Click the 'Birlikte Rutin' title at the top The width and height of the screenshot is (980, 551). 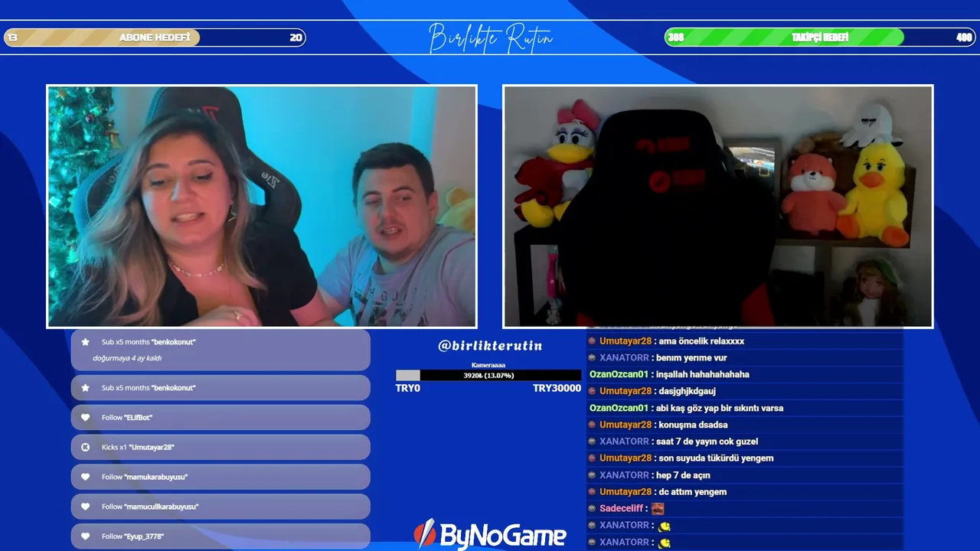[x=491, y=37]
